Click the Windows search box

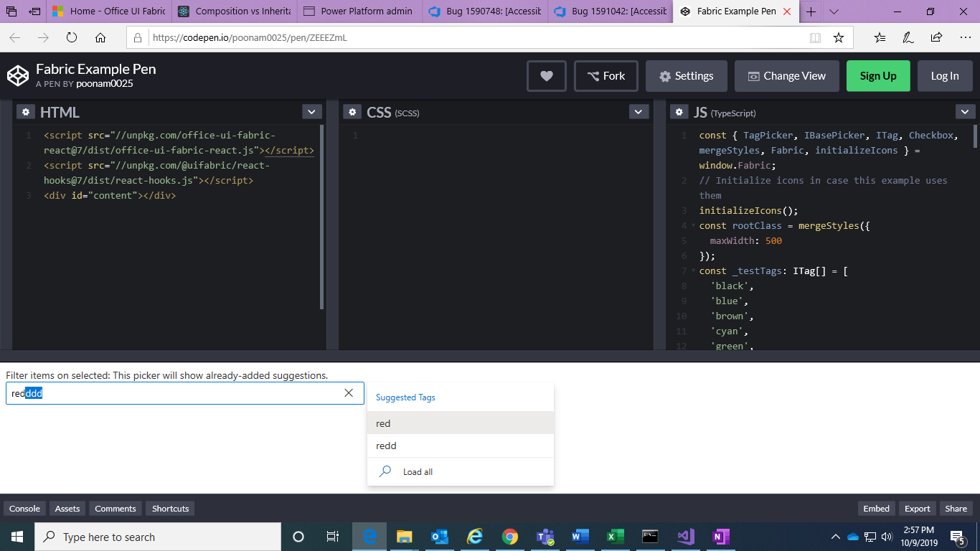tap(159, 537)
